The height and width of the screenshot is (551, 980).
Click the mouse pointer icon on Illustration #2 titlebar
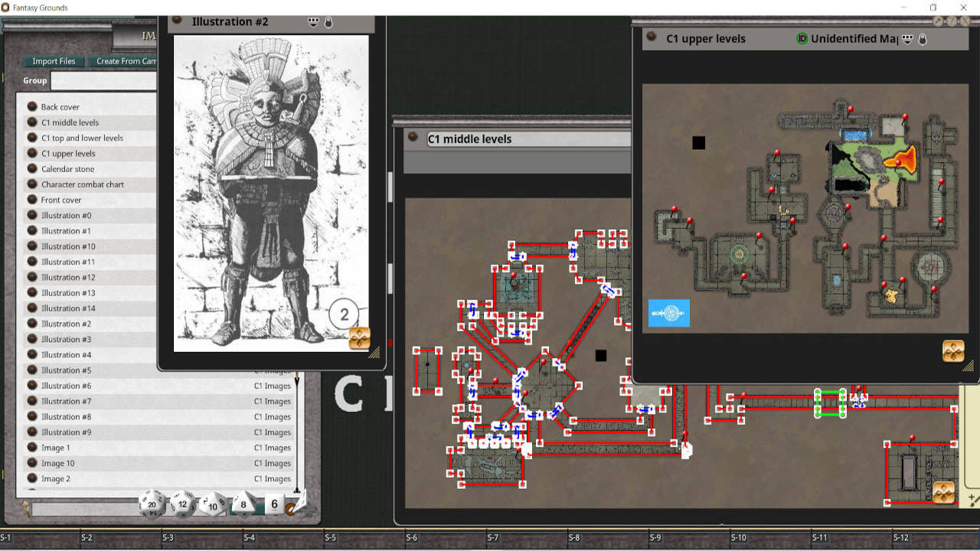(x=329, y=23)
